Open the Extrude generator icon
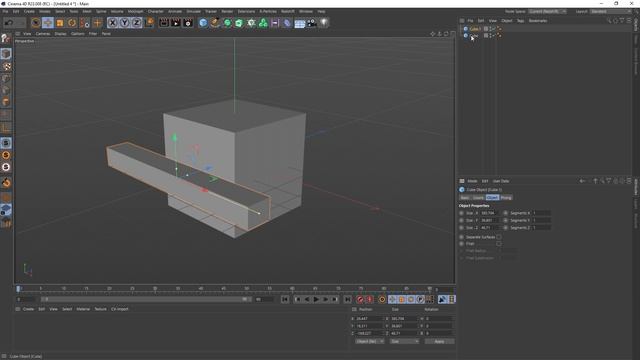This screenshot has height=360, width=640. coord(239,23)
